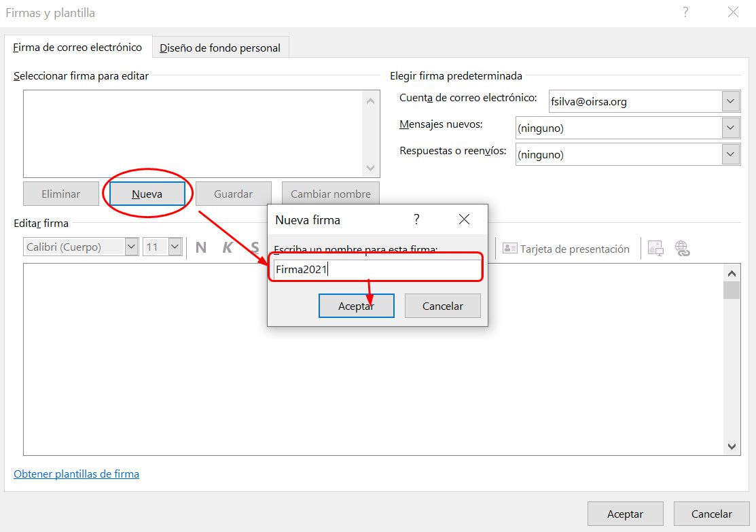The height and width of the screenshot is (532, 756).
Task: Toggle italic K formatting
Action: click(228, 247)
